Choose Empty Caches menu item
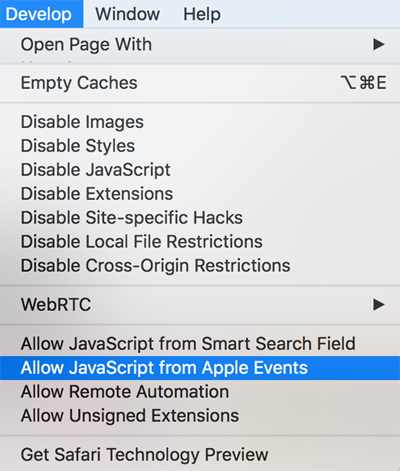The height and width of the screenshot is (471, 400). pos(200,83)
